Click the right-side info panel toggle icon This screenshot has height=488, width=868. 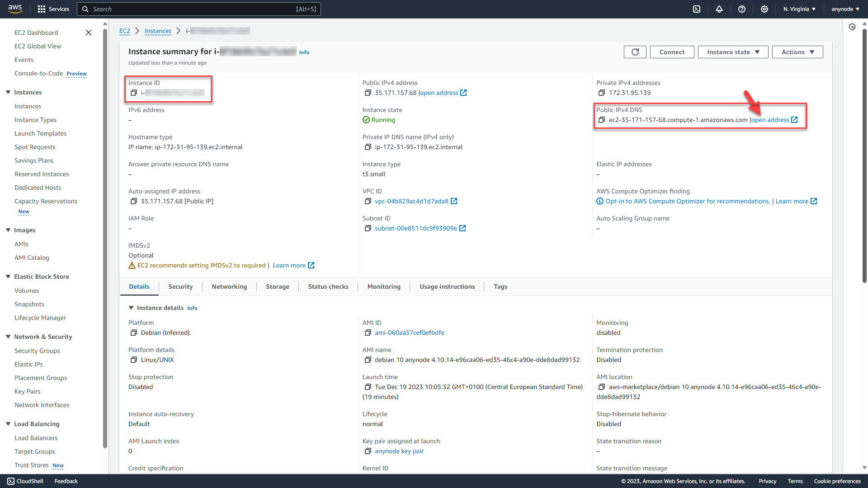pyautogui.click(x=852, y=27)
